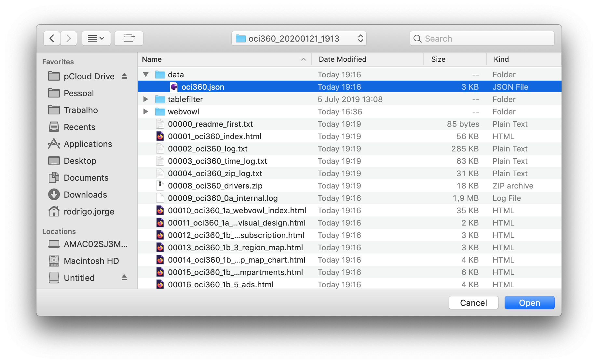The image size is (598, 364).
Task: Click the Macintosh HD disk icon
Action: [x=54, y=261]
